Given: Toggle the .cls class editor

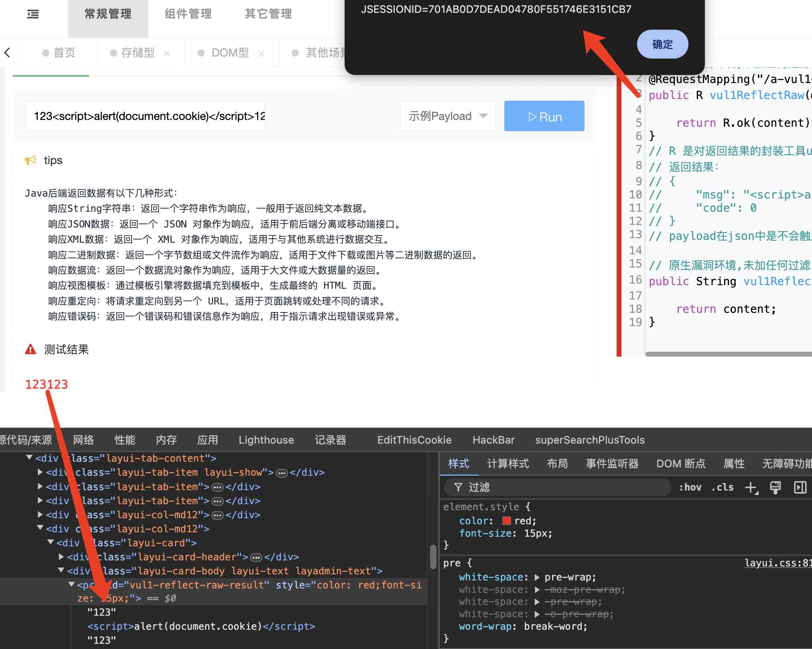Looking at the screenshot, I should (722, 487).
